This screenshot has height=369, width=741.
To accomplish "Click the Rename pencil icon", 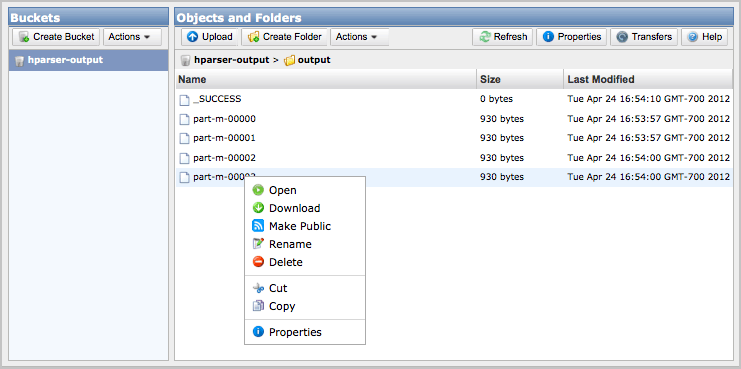I will click(x=258, y=244).
